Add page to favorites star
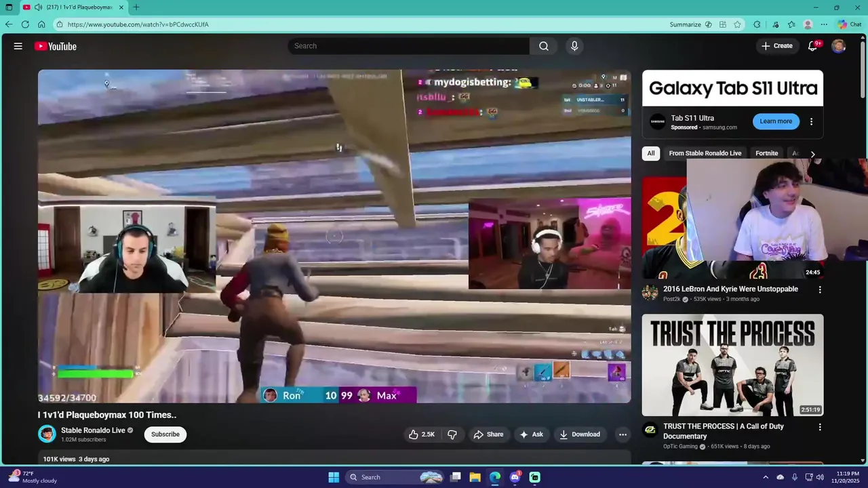This screenshot has height=488, width=868. pos(737,24)
